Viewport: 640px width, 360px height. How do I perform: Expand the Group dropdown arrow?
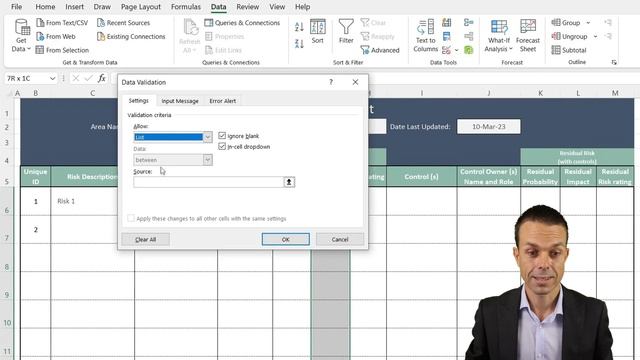click(588, 23)
